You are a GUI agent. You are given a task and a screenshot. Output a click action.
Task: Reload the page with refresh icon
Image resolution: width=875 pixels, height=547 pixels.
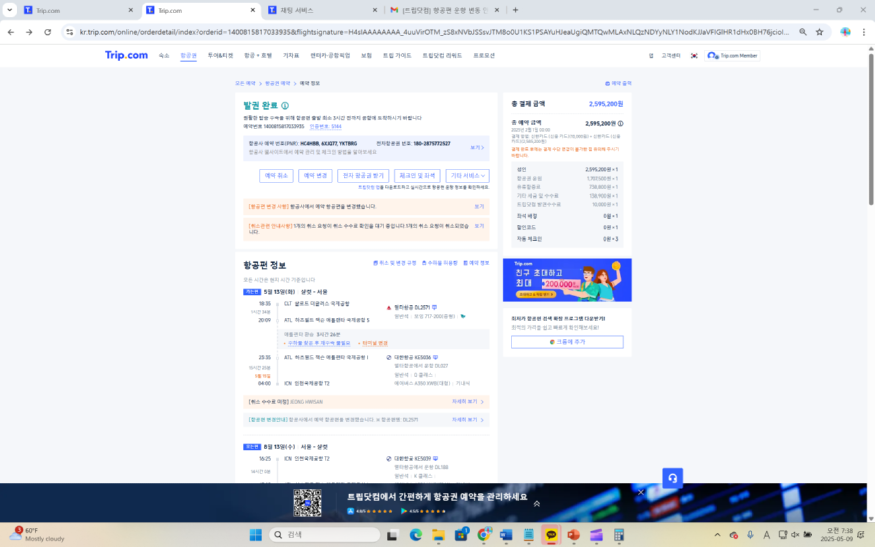[47, 32]
